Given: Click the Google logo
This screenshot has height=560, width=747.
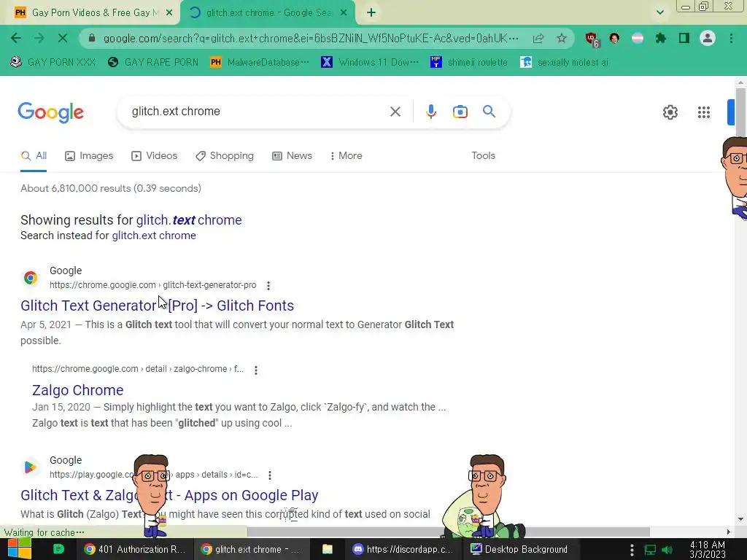Looking at the screenshot, I should coord(50,112).
